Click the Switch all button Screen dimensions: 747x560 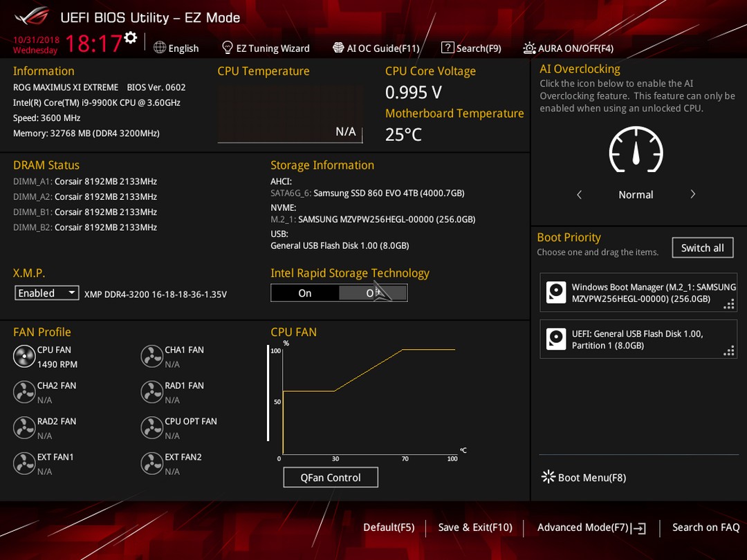703,248
